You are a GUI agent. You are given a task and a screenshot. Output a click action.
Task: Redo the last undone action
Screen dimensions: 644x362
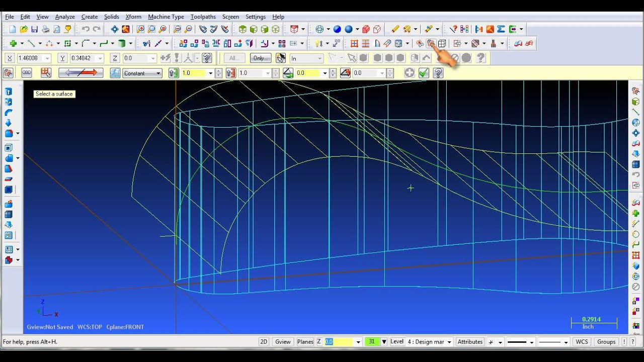click(97, 29)
